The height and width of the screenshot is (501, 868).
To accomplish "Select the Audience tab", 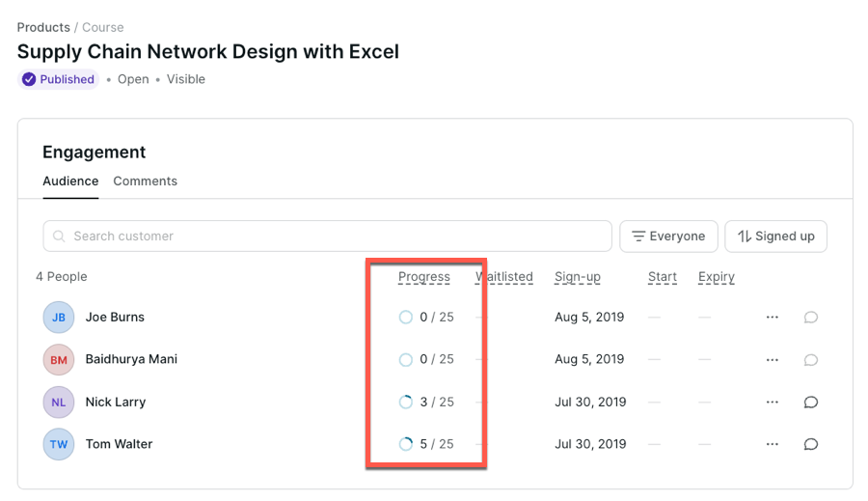I will (70, 181).
